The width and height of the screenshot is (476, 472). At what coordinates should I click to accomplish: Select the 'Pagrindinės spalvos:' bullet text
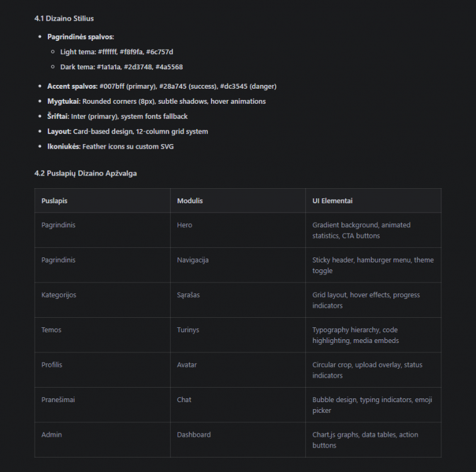(x=81, y=37)
